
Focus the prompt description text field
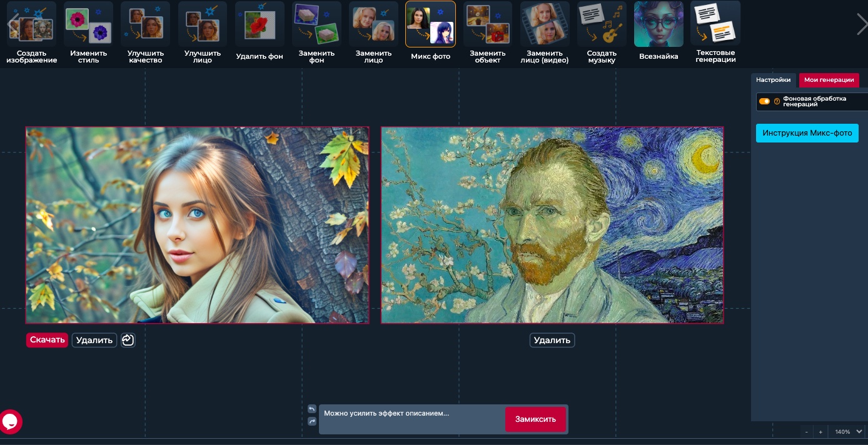[413, 419]
